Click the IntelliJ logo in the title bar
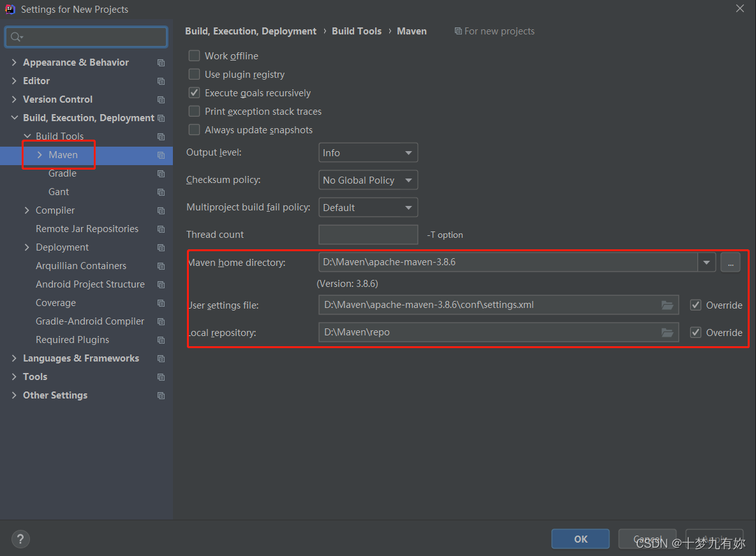The image size is (756, 556). click(10, 9)
